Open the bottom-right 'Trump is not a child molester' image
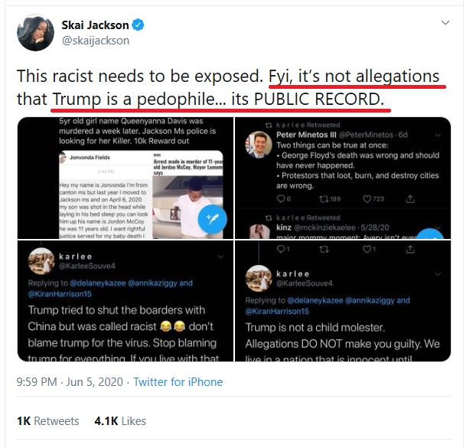 point(343,301)
